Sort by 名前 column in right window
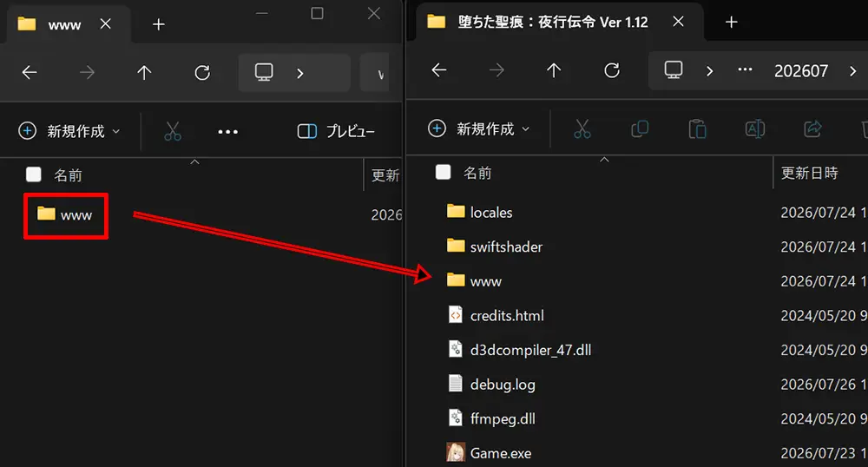This screenshot has height=467, width=868. tap(477, 174)
